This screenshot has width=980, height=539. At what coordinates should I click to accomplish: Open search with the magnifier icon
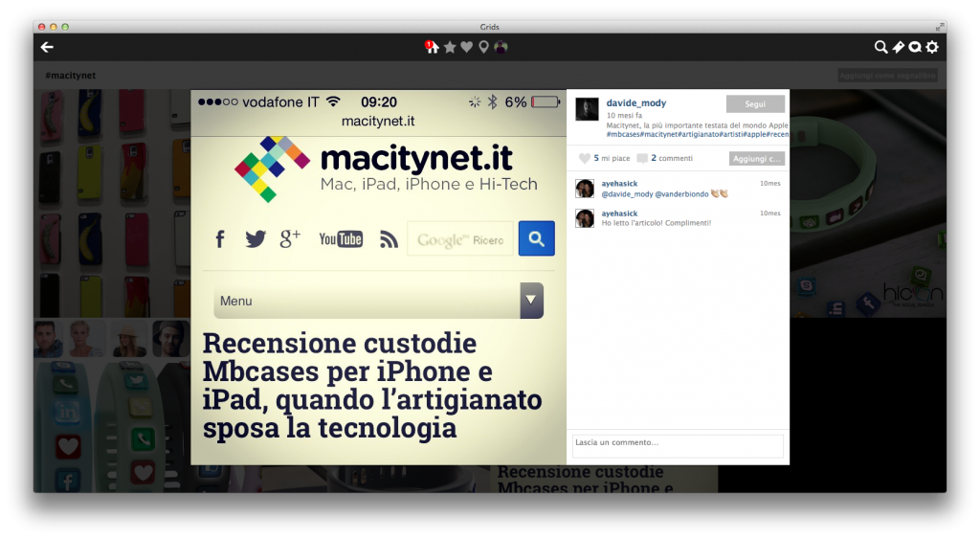(x=880, y=47)
